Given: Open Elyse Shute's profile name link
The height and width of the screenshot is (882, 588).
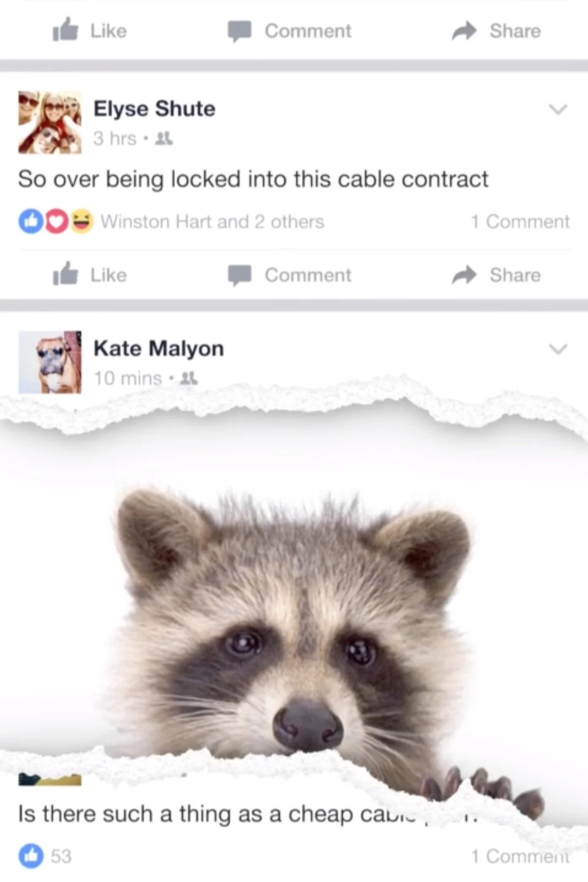Looking at the screenshot, I should click(x=154, y=109).
